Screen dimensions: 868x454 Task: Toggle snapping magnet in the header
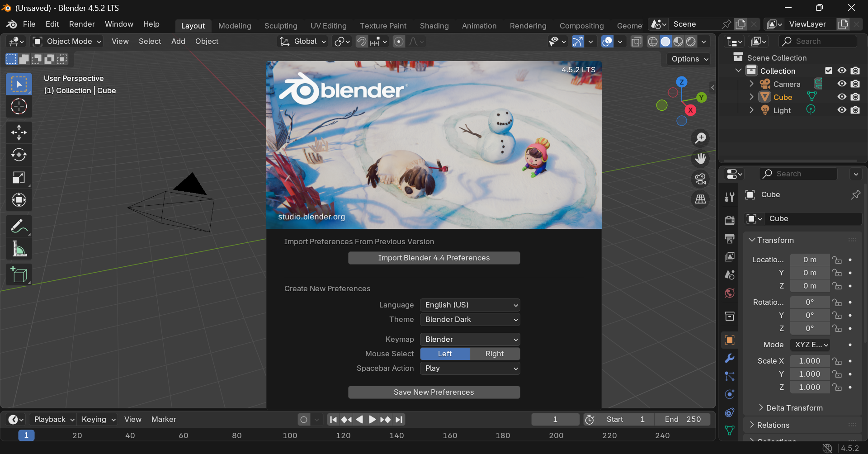pyautogui.click(x=362, y=42)
